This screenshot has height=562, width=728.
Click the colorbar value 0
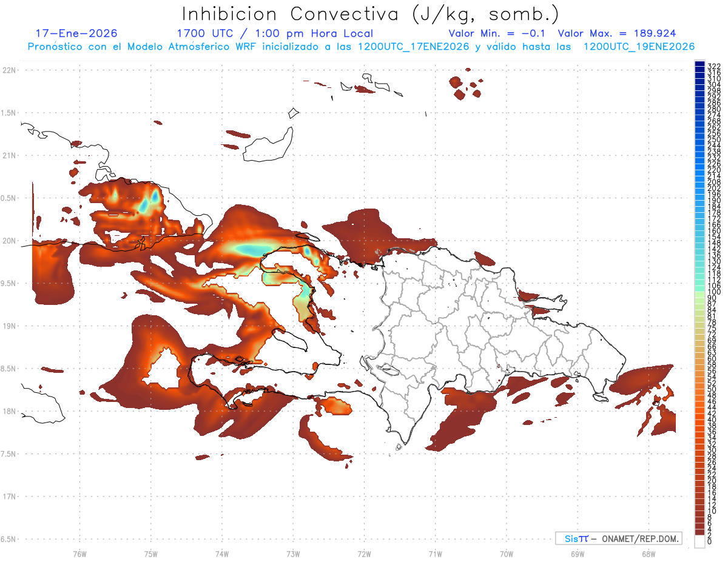tap(710, 542)
